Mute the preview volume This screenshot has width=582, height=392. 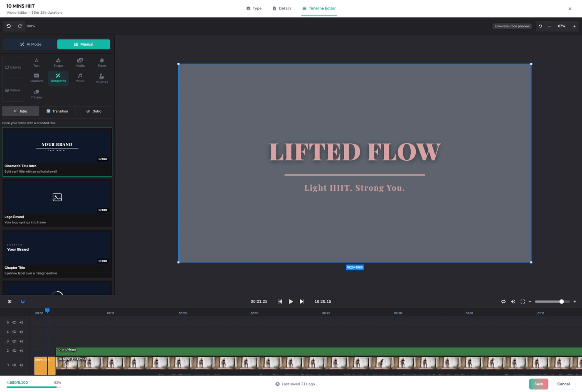(x=513, y=301)
